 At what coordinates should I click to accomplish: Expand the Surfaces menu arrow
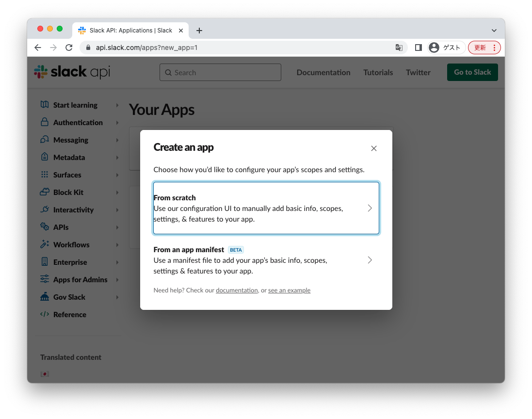(117, 175)
